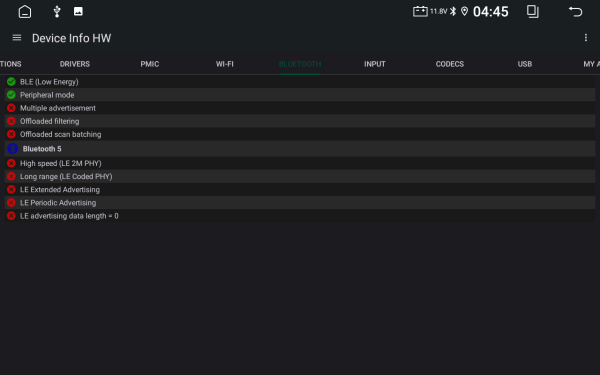Open the hamburger navigation menu
Screen dimensions: 600x375
pyautogui.click(x=17, y=38)
